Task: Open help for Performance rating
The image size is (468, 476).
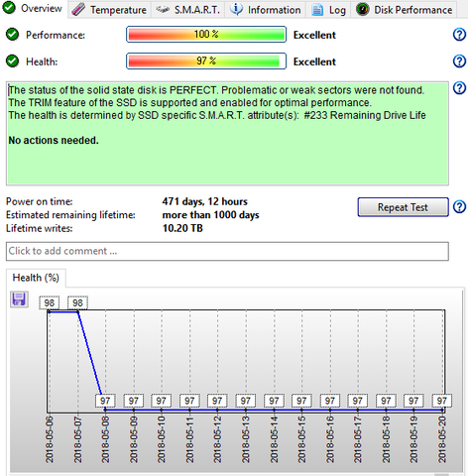Action: [x=459, y=35]
